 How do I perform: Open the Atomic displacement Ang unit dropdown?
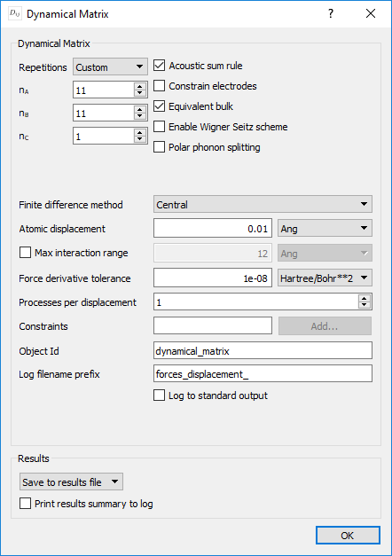(x=325, y=228)
